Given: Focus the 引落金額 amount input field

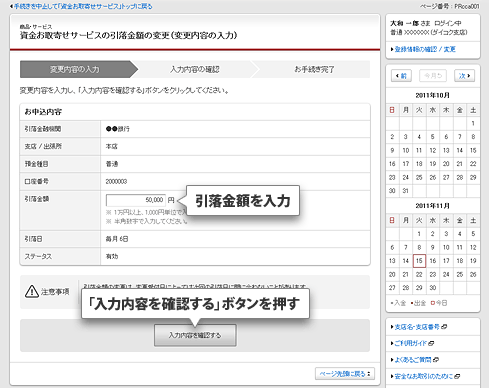Looking at the screenshot, I should [x=136, y=200].
